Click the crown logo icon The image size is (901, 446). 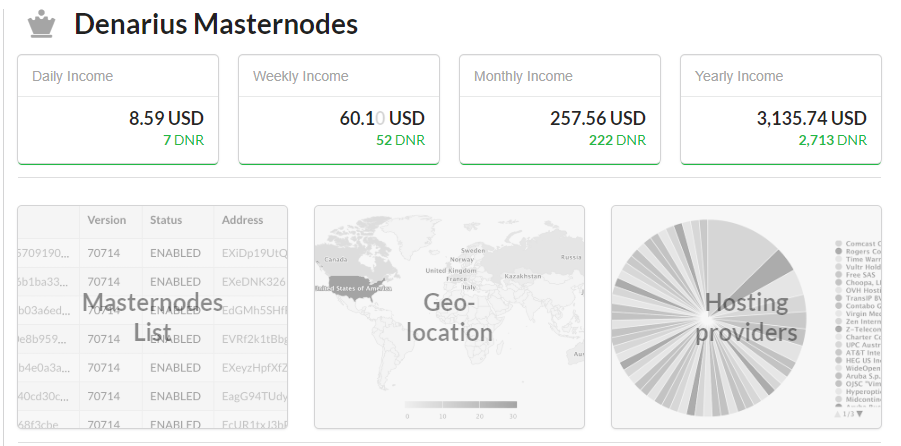[41, 25]
